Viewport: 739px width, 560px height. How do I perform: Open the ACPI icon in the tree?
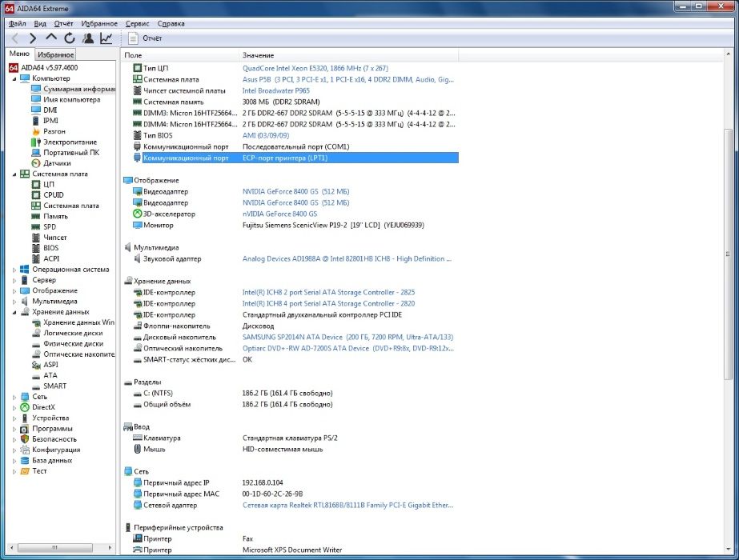(36, 258)
